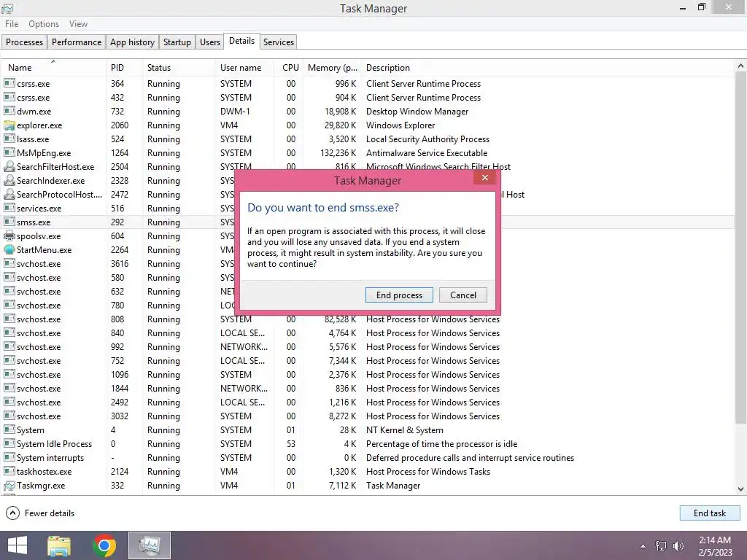Click the dwm.exe process icon
The height and width of the screenshot is (560, 747).
click(x=9, y=112)
